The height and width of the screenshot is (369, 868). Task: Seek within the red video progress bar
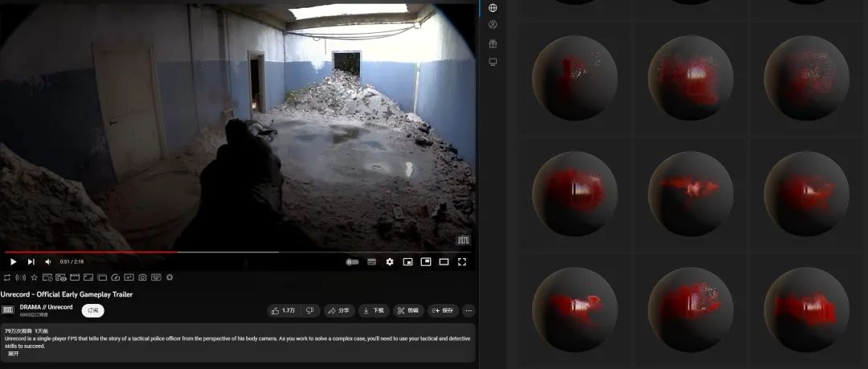[238, 252]
